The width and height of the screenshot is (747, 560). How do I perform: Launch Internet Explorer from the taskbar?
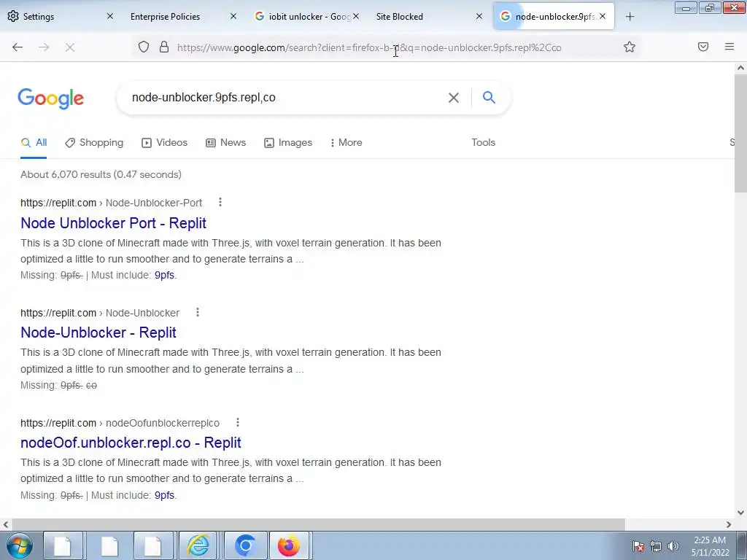point(198,545)
